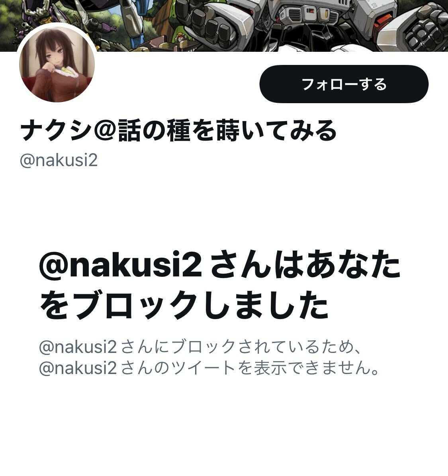Click the ナクシ part of the display name
The width and height of the screenshot is (448, 476).
pyautogui.click(x=56, y=131)
